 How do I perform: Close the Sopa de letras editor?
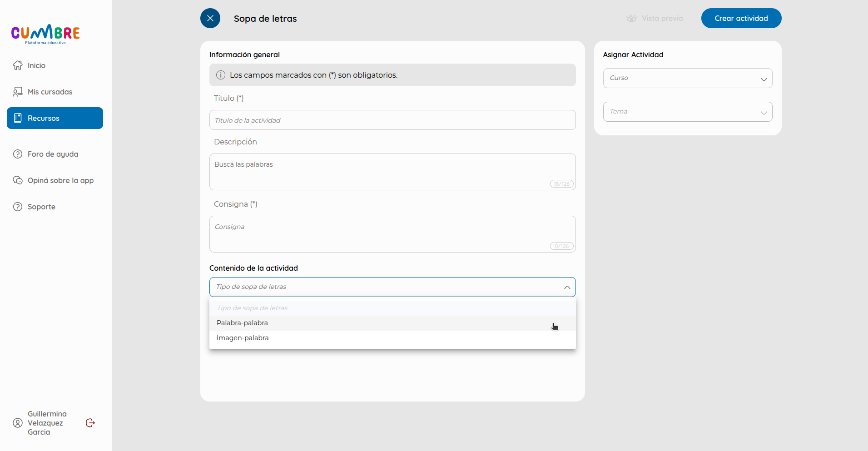pyautogui.click(x=210, y=18)
